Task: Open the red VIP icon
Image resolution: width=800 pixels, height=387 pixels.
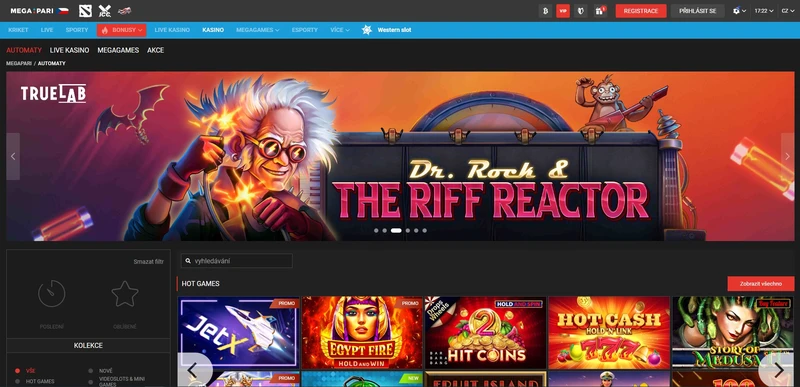Action: (563, 11)
